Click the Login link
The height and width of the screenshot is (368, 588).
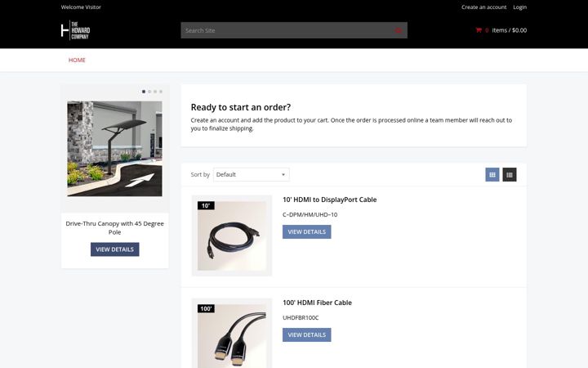519,7
